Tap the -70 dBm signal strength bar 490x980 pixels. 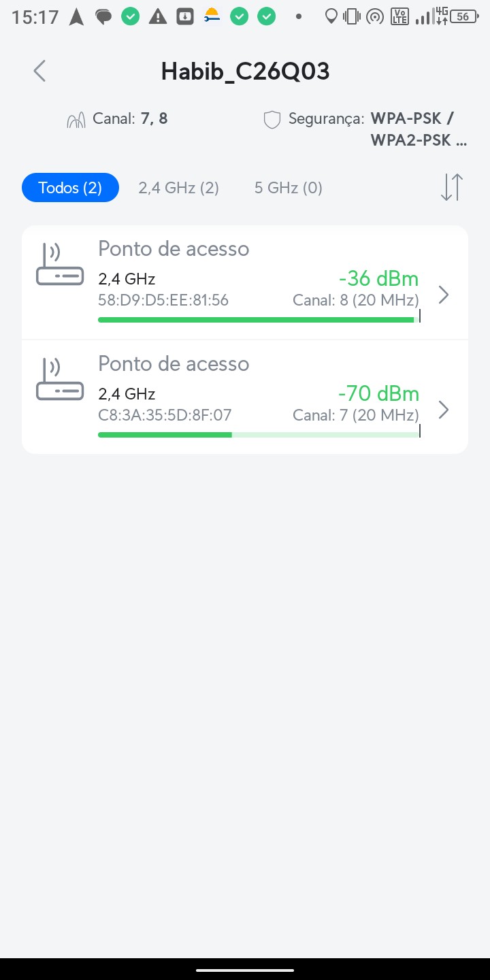tap(258, 434)
